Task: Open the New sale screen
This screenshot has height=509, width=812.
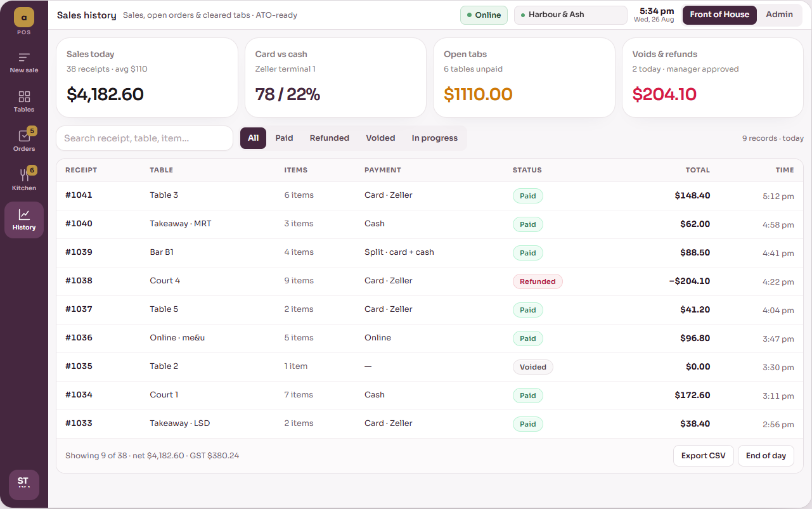Action: coord(24,62)
